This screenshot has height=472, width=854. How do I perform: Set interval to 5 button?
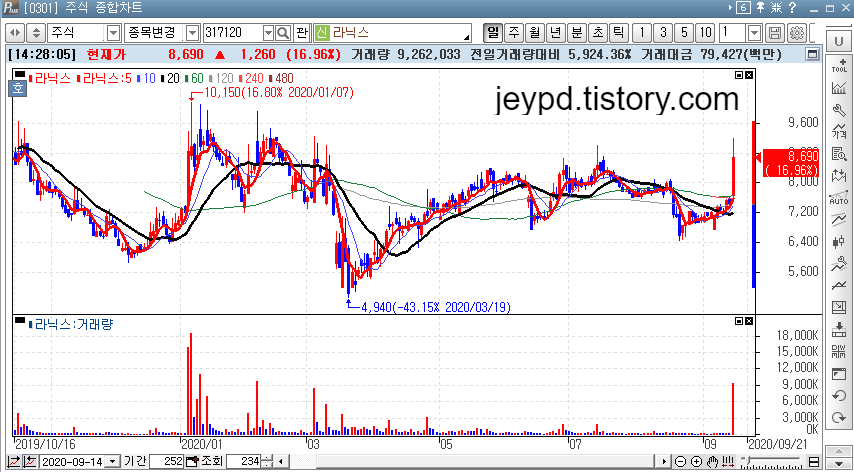click(x=684, y=33)
